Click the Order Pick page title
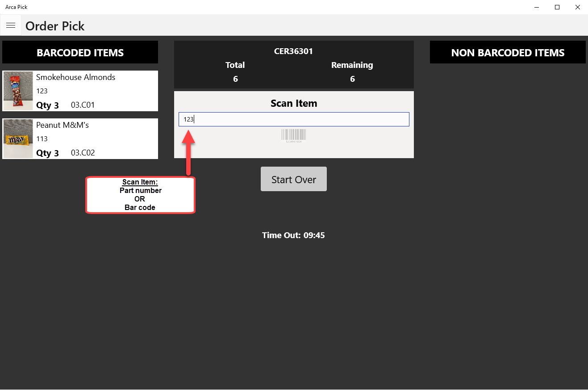The image size is (588, 390). click(55, 26)
